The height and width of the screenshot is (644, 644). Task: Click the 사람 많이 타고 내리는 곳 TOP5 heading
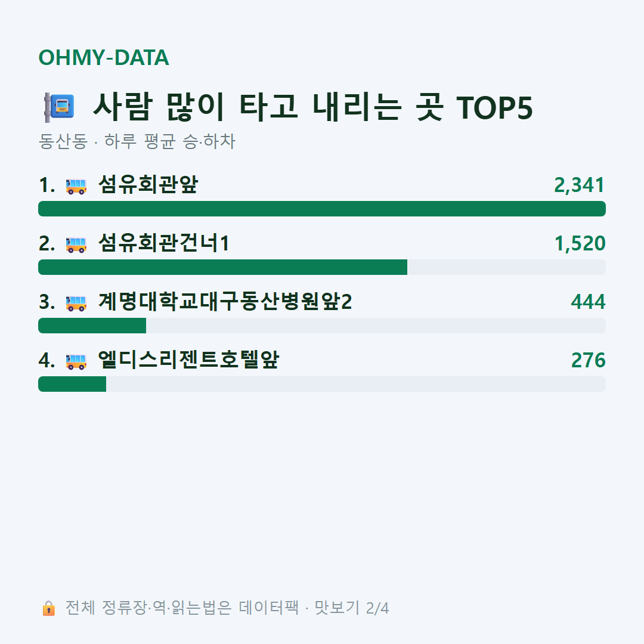pyautogui.click(x=312, y=107)
